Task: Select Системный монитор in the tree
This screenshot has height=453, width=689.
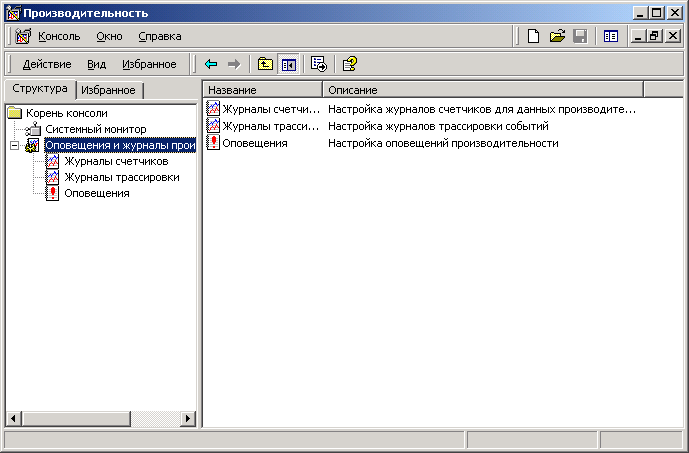Action: click(96, 129)
